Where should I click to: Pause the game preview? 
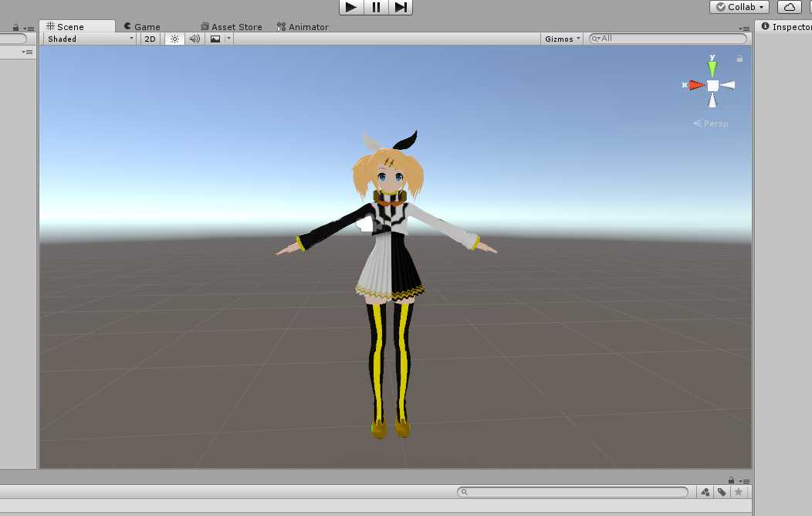376,7
